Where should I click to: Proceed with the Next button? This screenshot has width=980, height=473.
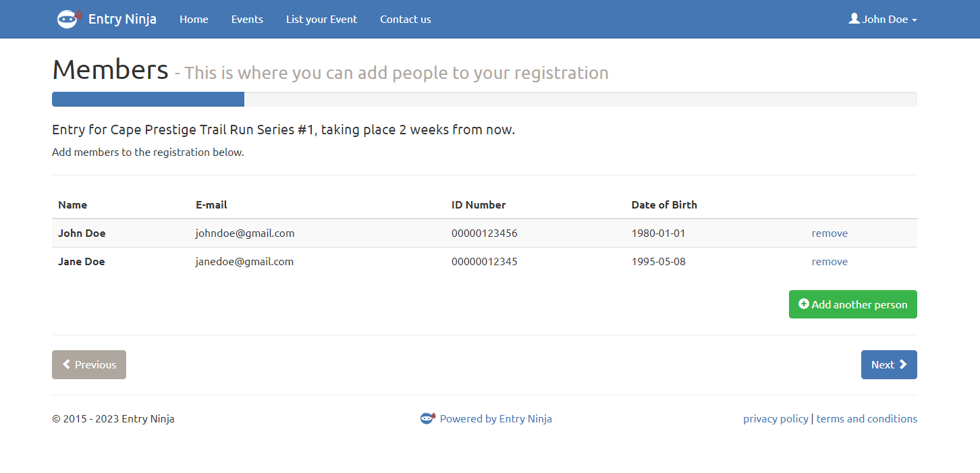[888, 364]
